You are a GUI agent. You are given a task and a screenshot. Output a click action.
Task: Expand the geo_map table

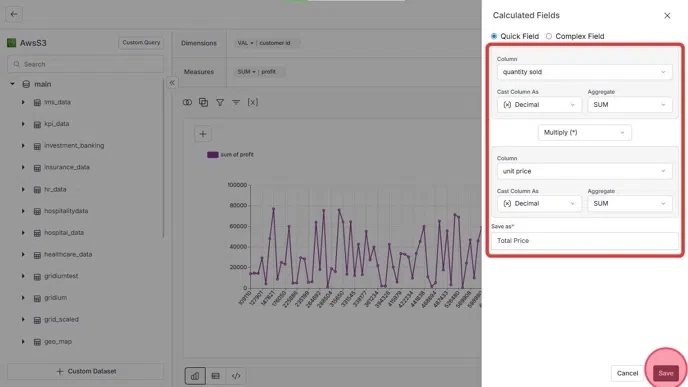pyautogui.click(x=23, y=341)
